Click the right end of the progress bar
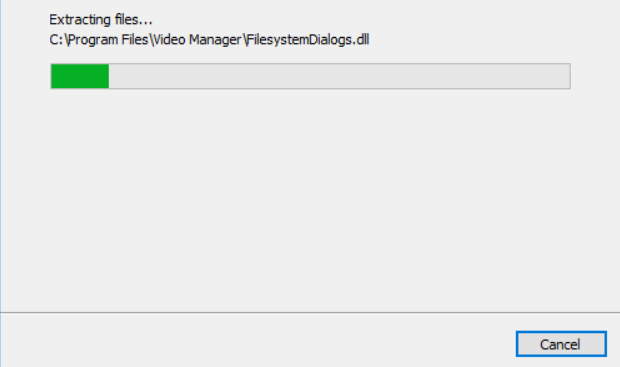The height and width of the screenshot is (367, 620). [566, 76]
